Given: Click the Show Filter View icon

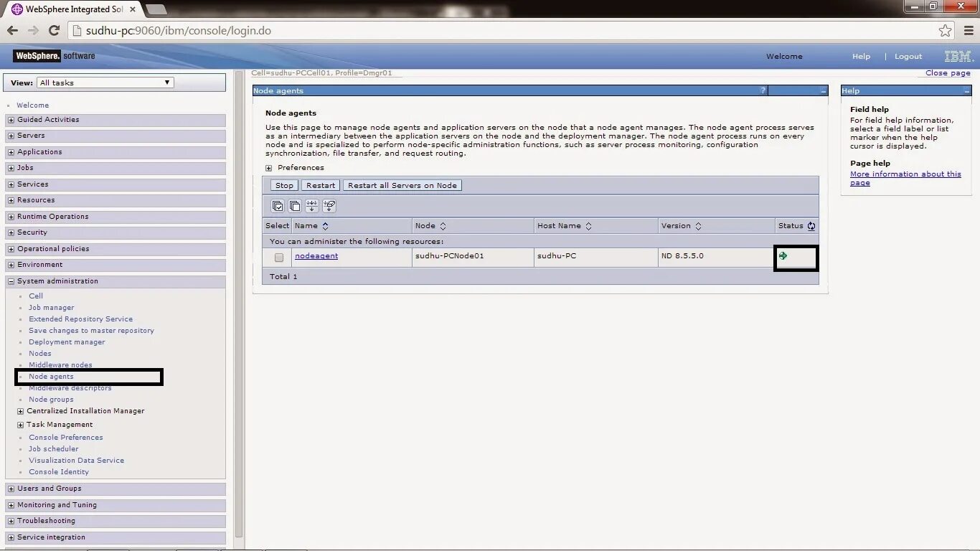Looking at the screenshot, I should pyautogui.click(x=312, y=206).
